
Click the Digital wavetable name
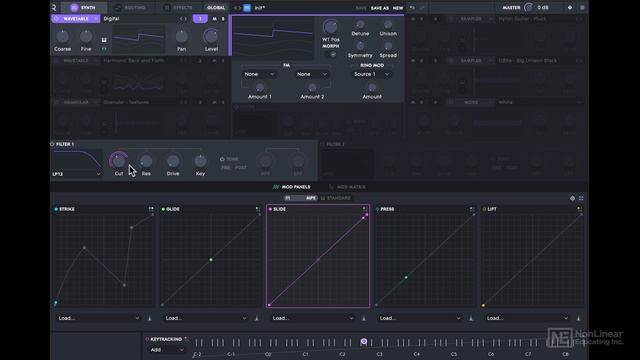(x=111, y=19)
